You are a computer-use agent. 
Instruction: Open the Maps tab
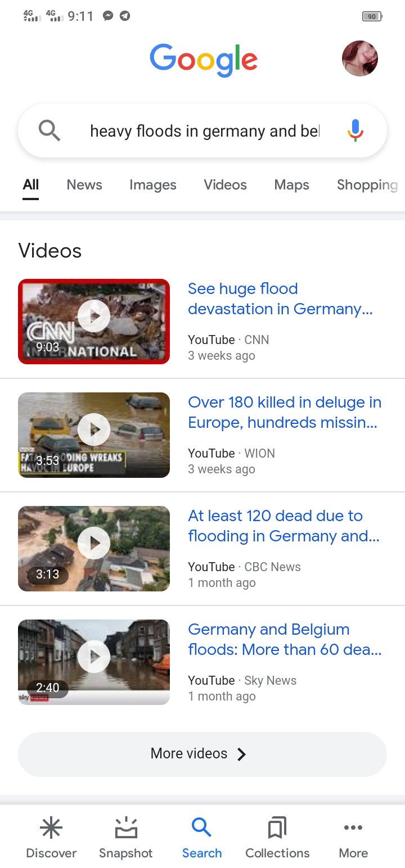[292, 185]
